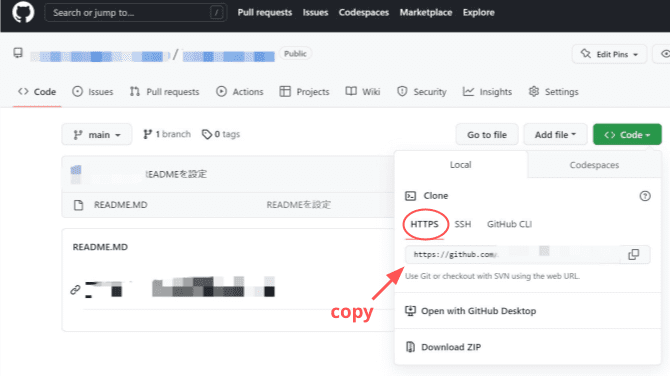This screenshot has height=376, width=670.
Task: Switch to the repository Issues tab
Action: [x=93, y=92]
